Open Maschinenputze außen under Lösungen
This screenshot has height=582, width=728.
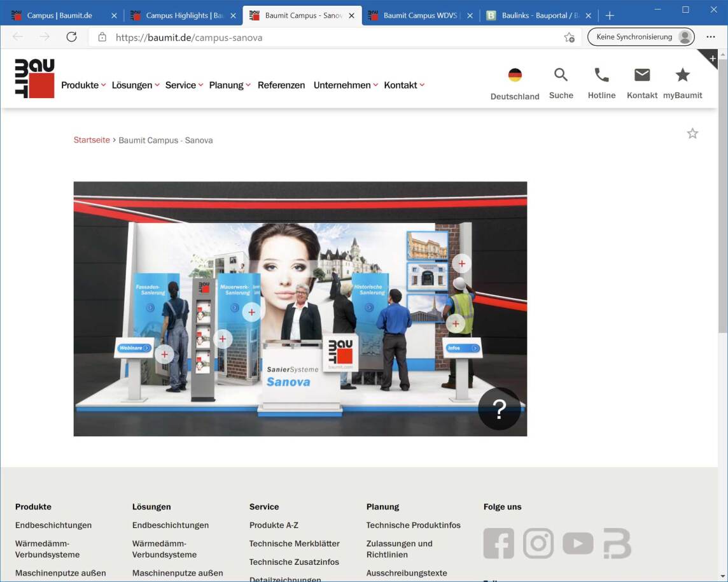pos(178,573)
